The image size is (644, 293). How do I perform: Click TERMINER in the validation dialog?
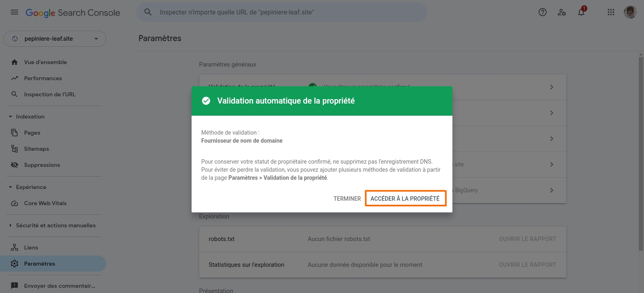(x=347, y=198)
